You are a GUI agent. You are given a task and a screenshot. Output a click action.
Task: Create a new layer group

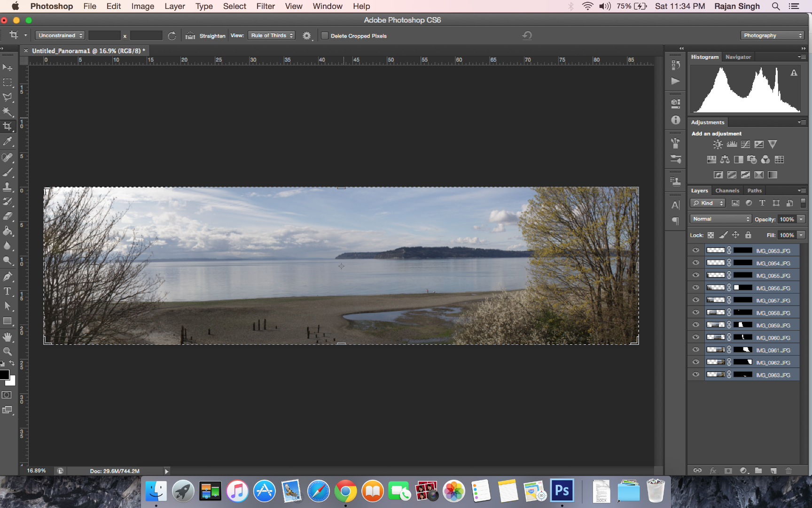[758, 470]
